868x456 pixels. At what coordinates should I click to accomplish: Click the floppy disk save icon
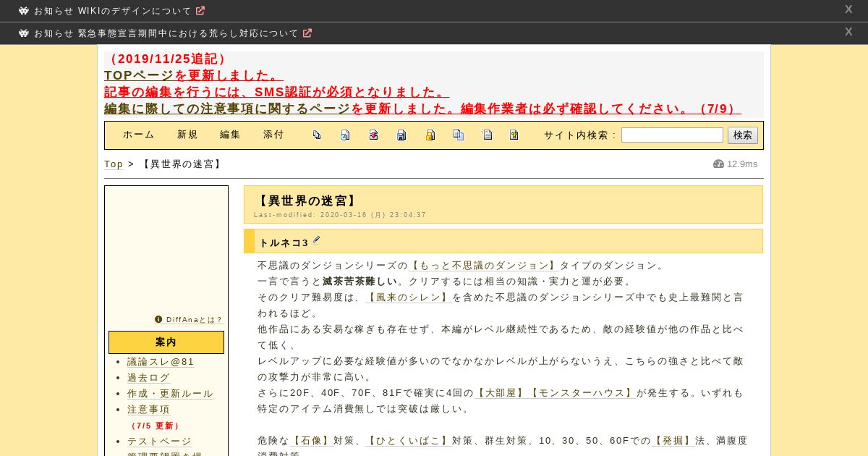(x=401, y=135)
